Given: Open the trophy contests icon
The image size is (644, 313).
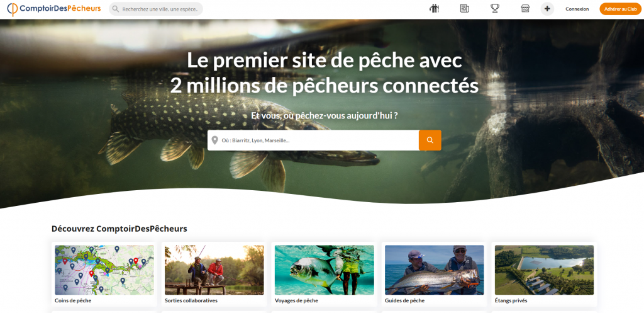Looking at the screenshot, I should [x=495, y=9].
